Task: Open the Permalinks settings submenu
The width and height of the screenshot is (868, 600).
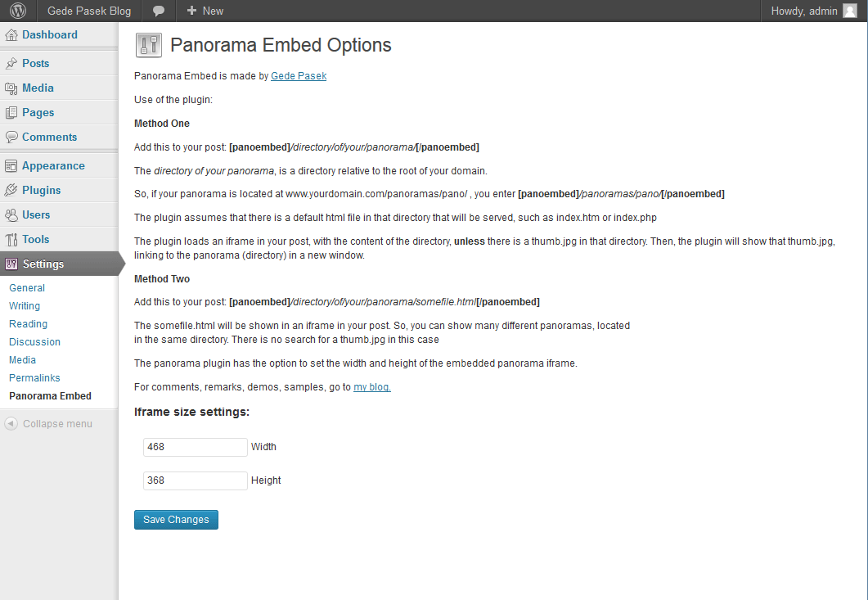Action: click(34, 378)
